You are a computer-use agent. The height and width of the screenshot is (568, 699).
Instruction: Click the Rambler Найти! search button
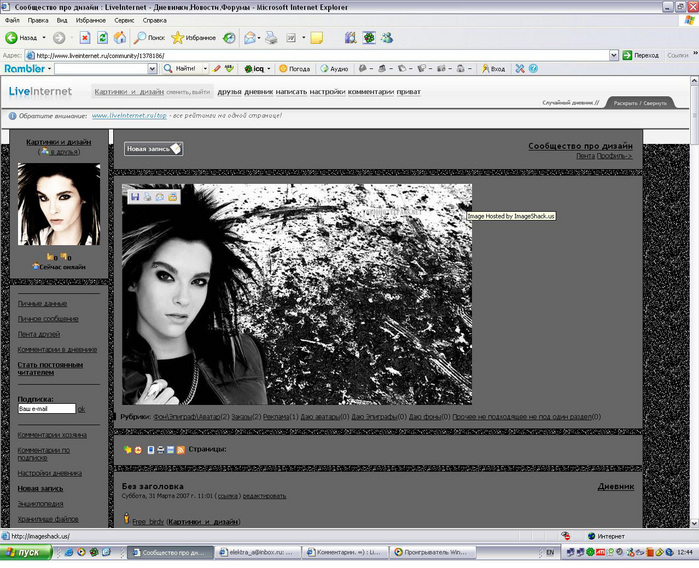pyautogui.click(x=180, y=69)
